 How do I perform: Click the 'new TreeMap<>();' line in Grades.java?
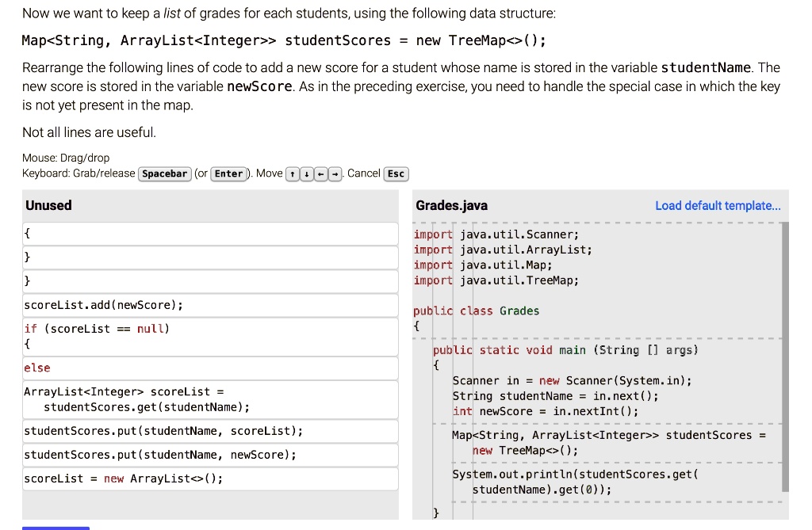pyautogui.click(x=525, y=451)
